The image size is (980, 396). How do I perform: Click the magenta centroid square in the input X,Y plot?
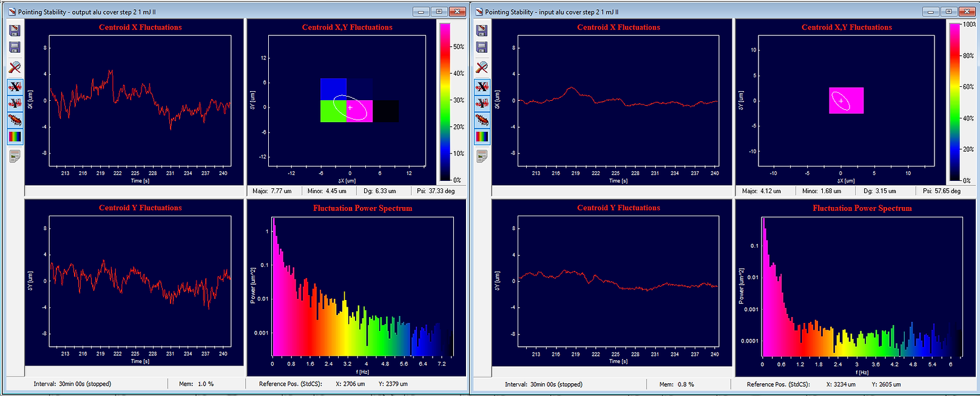846,100
